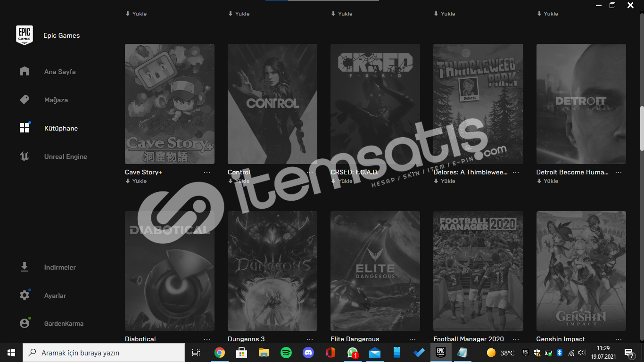Click the Windows Start button
Screen dimensions: 644x362
11,353
